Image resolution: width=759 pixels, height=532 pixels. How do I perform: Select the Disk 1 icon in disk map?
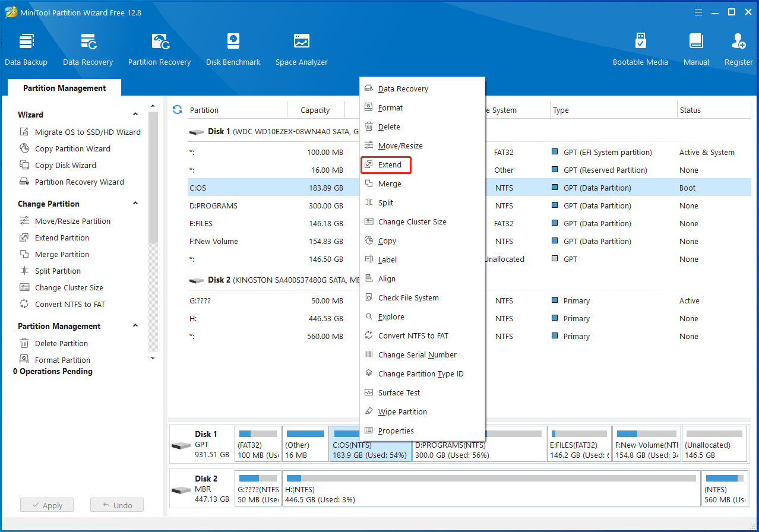pos(181,445)
